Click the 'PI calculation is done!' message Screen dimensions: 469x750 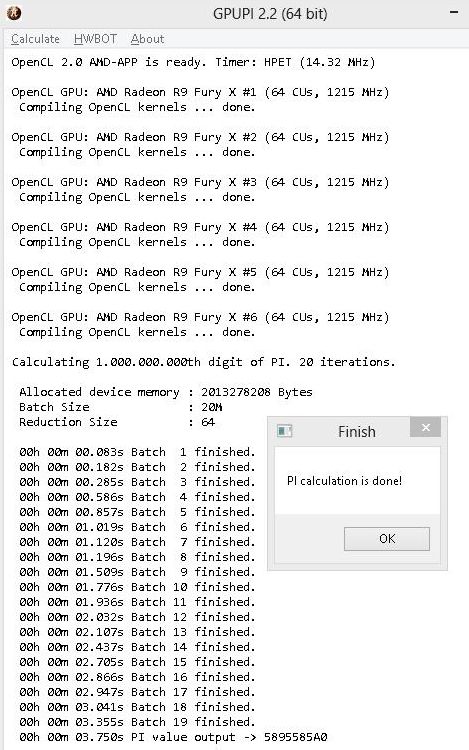pos(344,481)
